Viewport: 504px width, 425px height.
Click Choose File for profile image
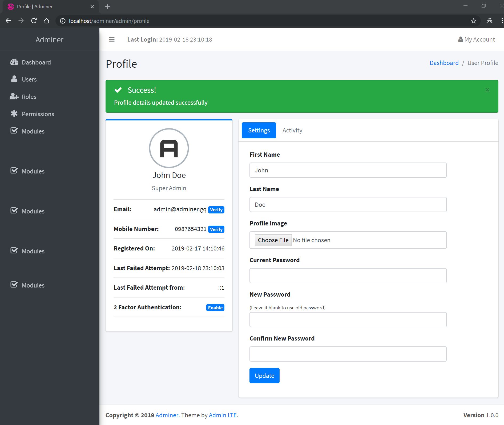pos(273,240)
